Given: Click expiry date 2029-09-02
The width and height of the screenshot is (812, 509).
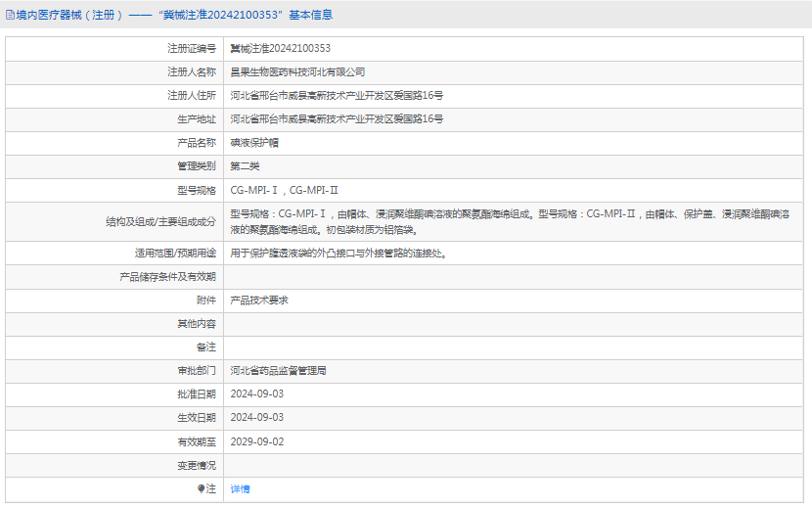Looking at the screenshot, I should click(257, 441).
